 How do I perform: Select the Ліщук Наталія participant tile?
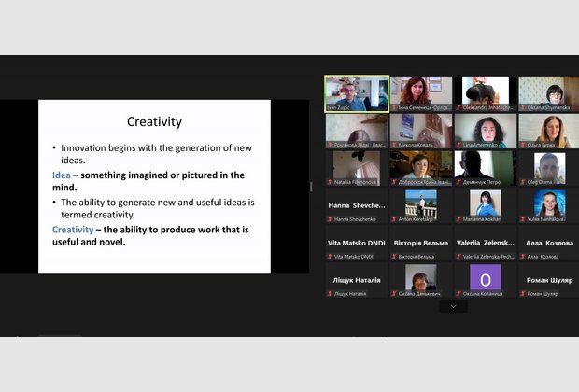tap(357, 279)
